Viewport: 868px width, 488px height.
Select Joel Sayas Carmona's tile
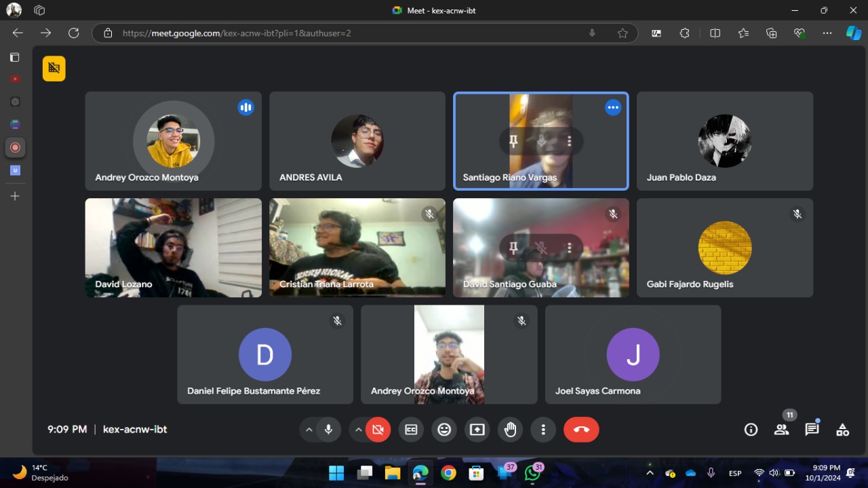pyautogui.click(x=633, y=354)
